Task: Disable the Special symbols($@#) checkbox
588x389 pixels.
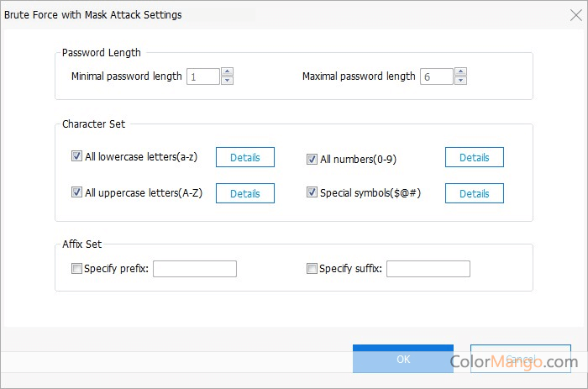Action: pyautogui.click(x=312, y=192)
